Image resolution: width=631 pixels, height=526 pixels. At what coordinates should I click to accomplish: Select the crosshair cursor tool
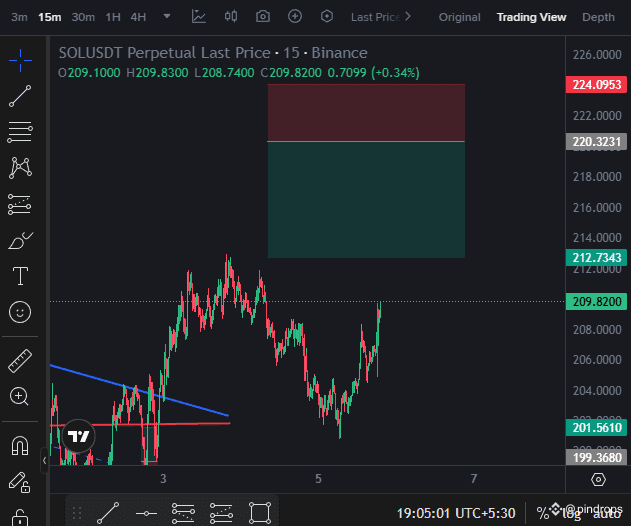[x=20, y=60]
